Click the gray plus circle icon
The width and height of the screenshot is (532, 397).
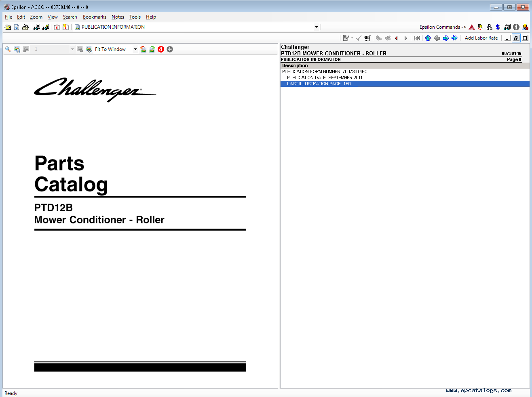pyautogui.click(x=170, y=49)
